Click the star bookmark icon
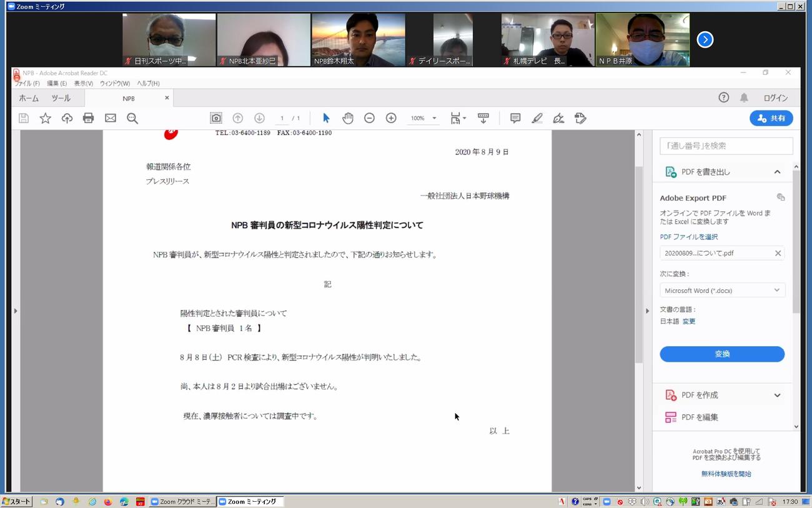Viewport: 812px width, 508px height. click(x=46, y=118)
